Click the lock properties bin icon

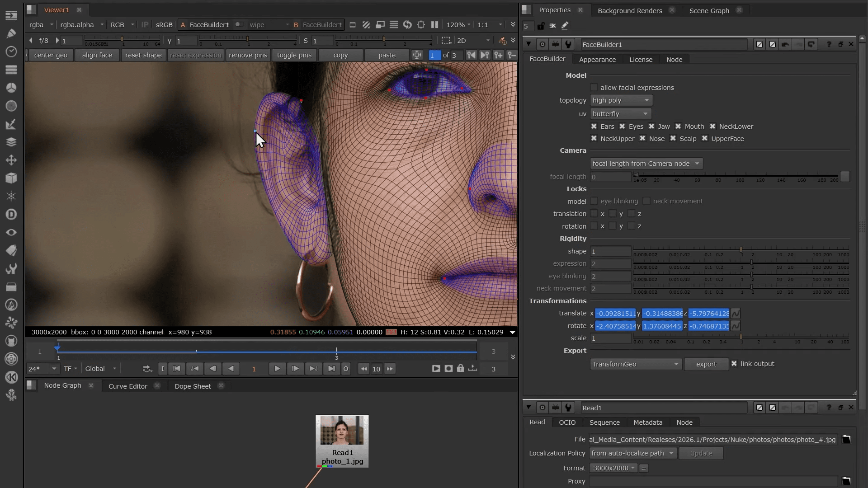click(x=541, y=26)
